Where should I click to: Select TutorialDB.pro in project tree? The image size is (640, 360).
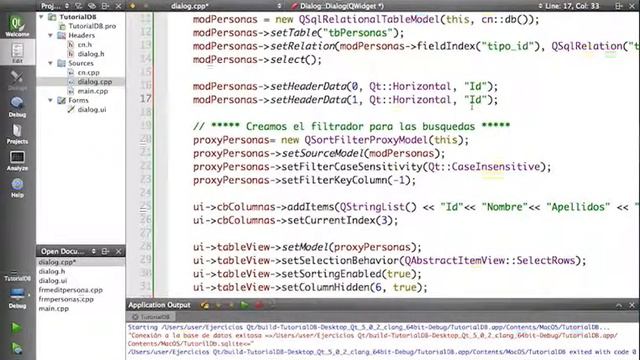click(x=92, y=26)
